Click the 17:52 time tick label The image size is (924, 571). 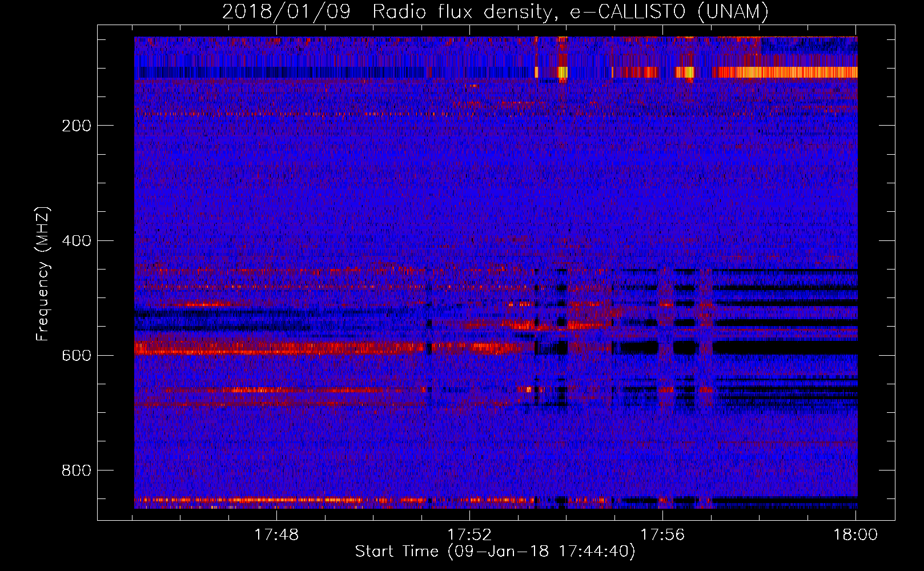469,534
